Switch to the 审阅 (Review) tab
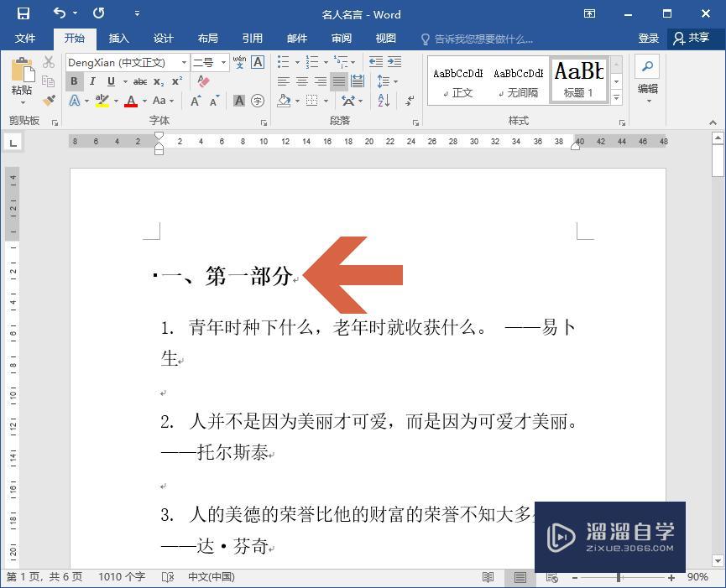Viewport: 726px width, 588px height. pos(342,39)
